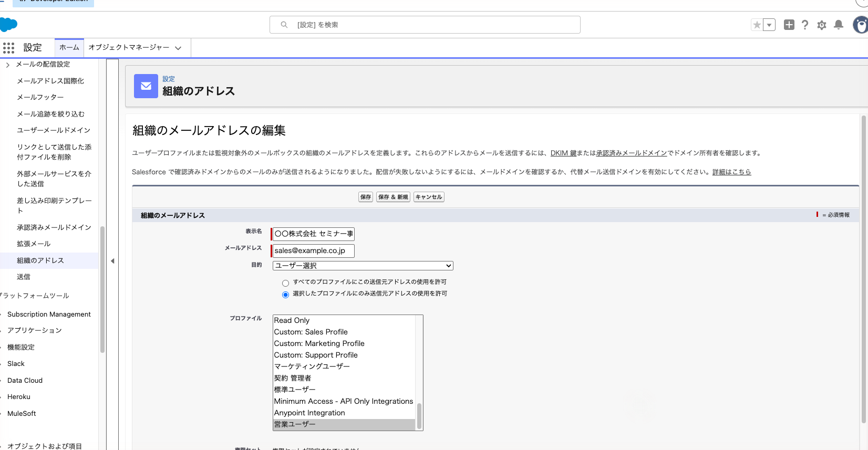Click the メールアドレス input field
868x450 pixels.
(x=313, y=250)
